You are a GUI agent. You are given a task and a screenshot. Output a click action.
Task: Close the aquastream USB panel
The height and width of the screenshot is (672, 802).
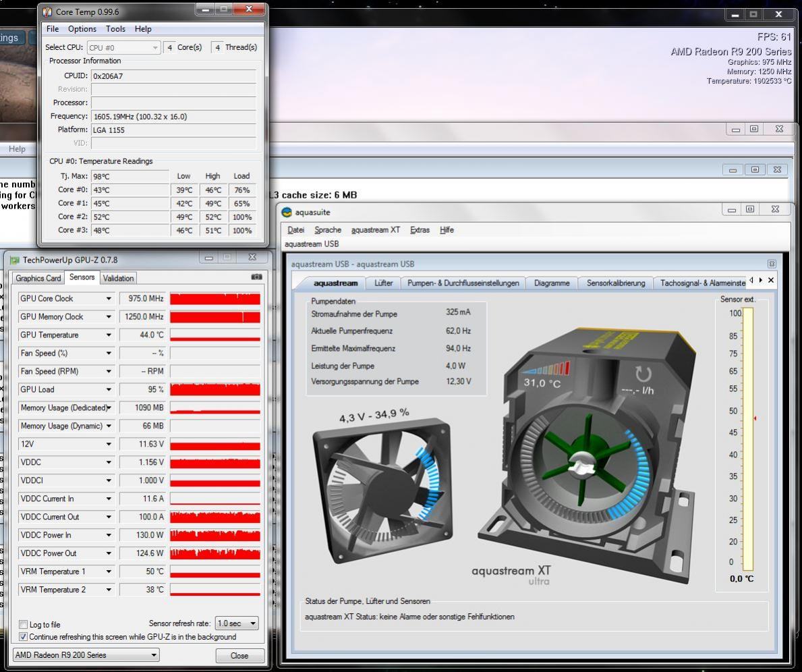pos(772,264)
